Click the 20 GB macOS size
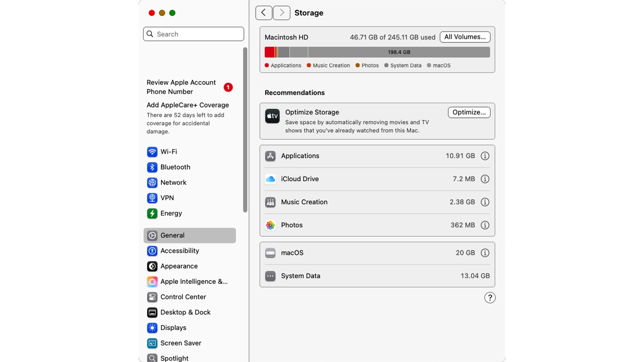 click(465, 253)
